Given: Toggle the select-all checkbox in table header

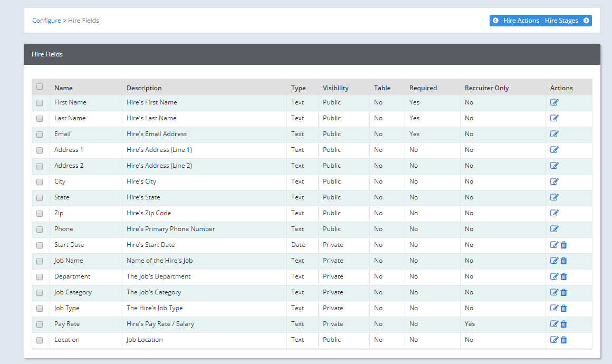Looking at the screenshot, I should 40,85.
